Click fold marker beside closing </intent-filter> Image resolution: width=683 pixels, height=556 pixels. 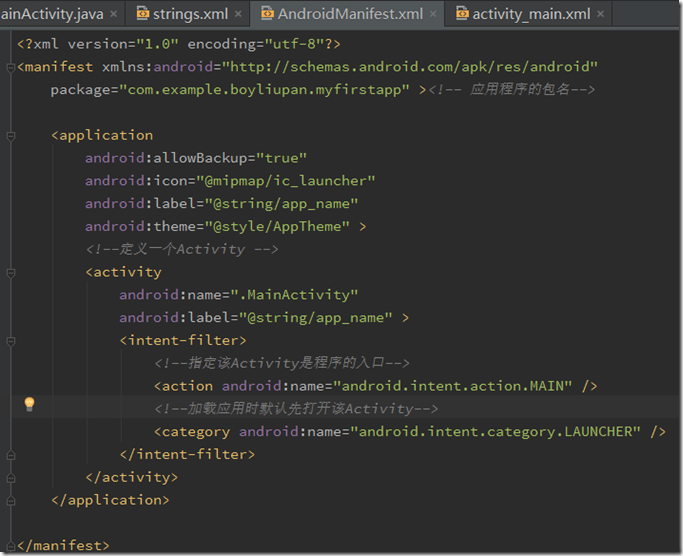9,454
